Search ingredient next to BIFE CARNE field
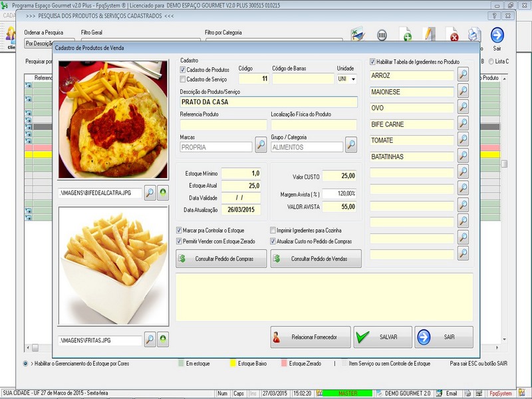Screen dimensions: 532x399 (463, 123)
